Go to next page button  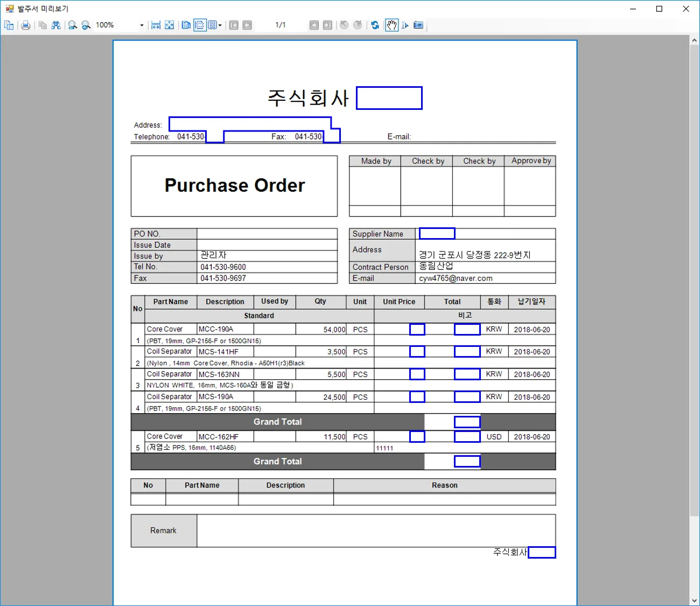(314, 25)
